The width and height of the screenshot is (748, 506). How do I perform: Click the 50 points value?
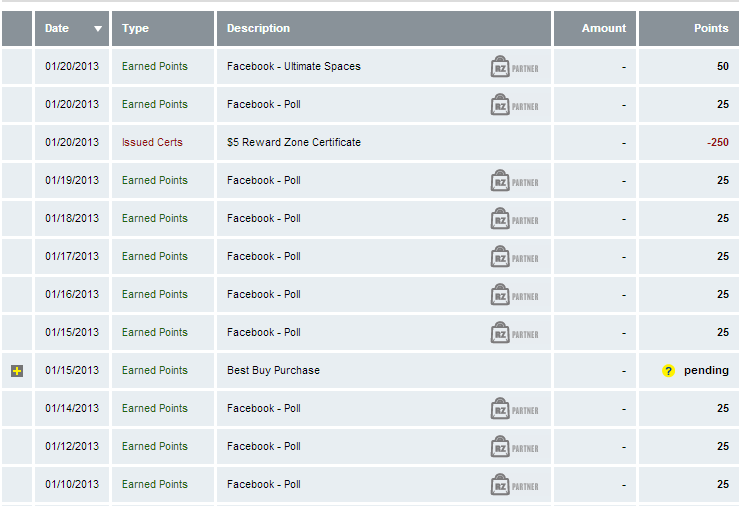723,66
